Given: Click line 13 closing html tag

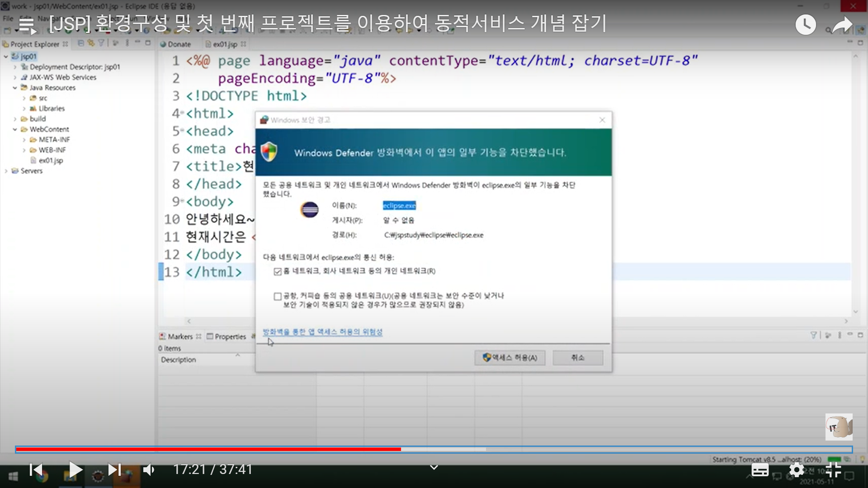Looking at the screenshot, I should pos(214,272).
